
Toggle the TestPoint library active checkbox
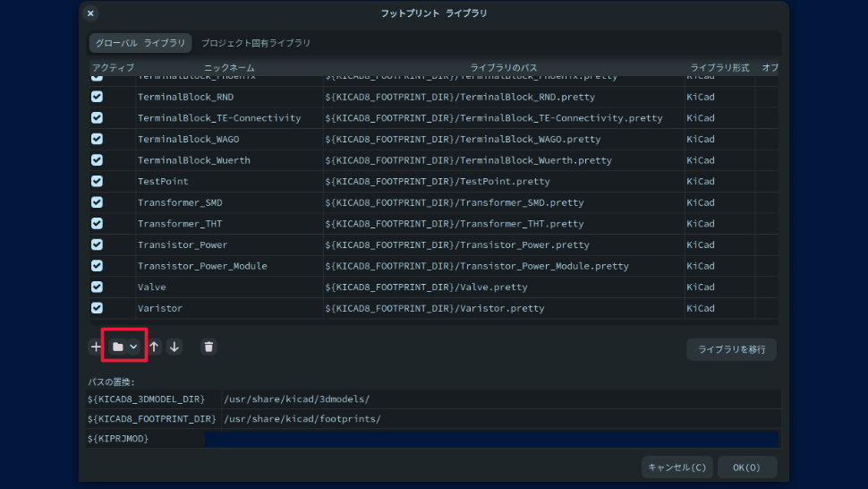pyautogui.click(x=97, y=181)
